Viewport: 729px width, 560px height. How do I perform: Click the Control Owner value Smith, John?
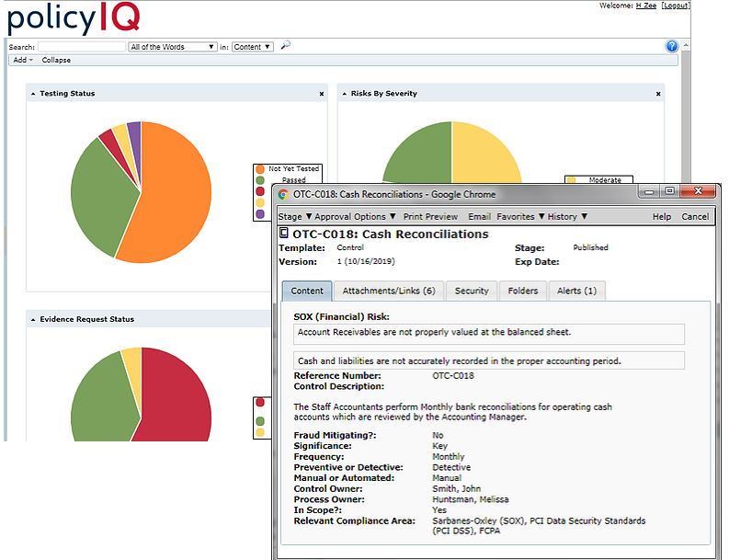point(457,489)
